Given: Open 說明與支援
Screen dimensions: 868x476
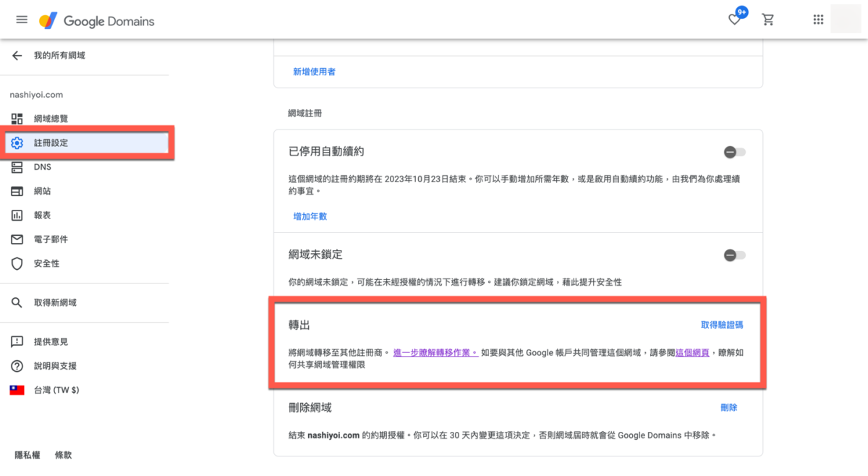Looking at the screenshot, I should pyautogui.click(x=85, y=365).
